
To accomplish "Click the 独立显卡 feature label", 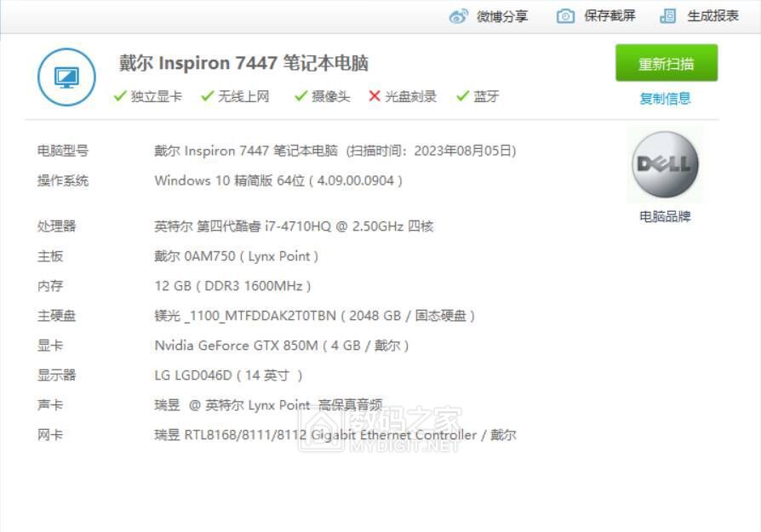I will point(157,96).
